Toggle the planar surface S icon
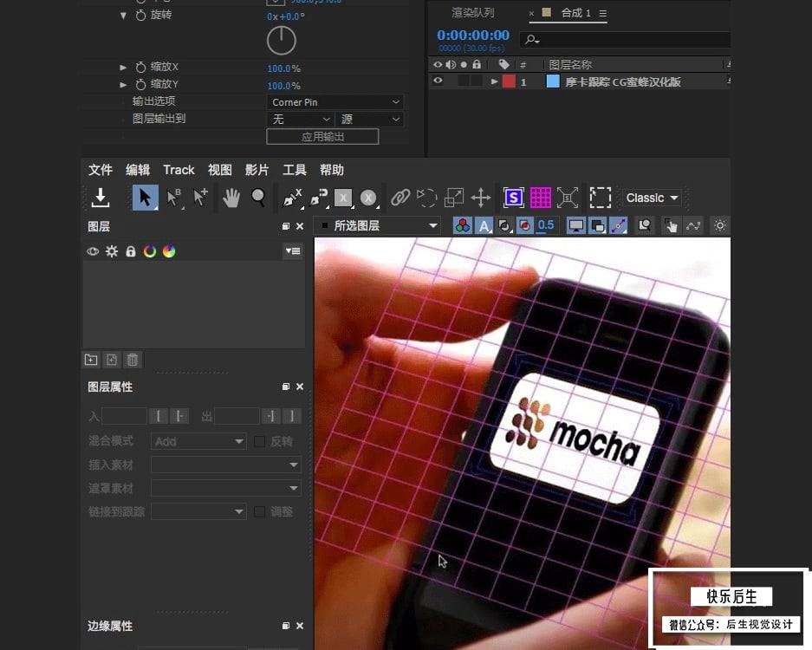This screenshot has height=650, width=812. click(x=514, y=198)
